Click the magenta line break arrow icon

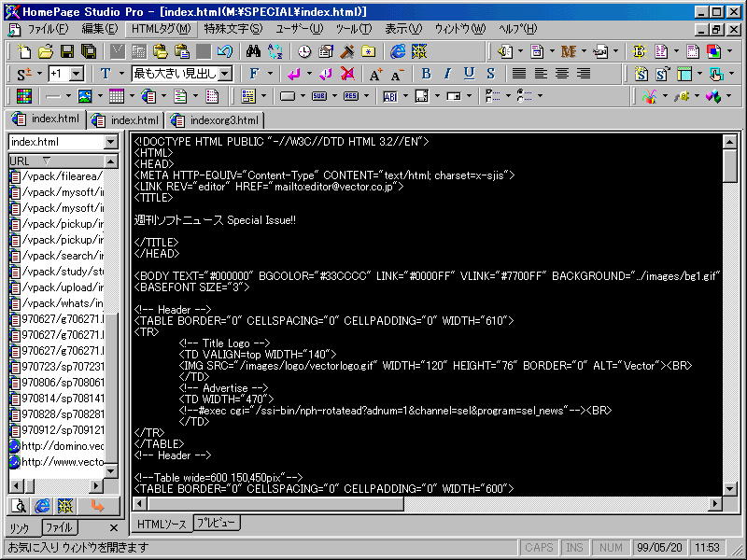coord(294,74)
